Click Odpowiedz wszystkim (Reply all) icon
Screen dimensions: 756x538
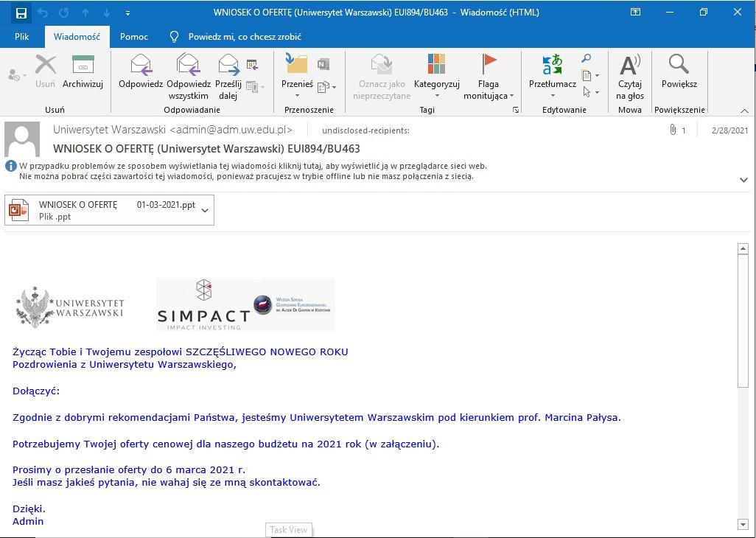[x=188, y=66]
